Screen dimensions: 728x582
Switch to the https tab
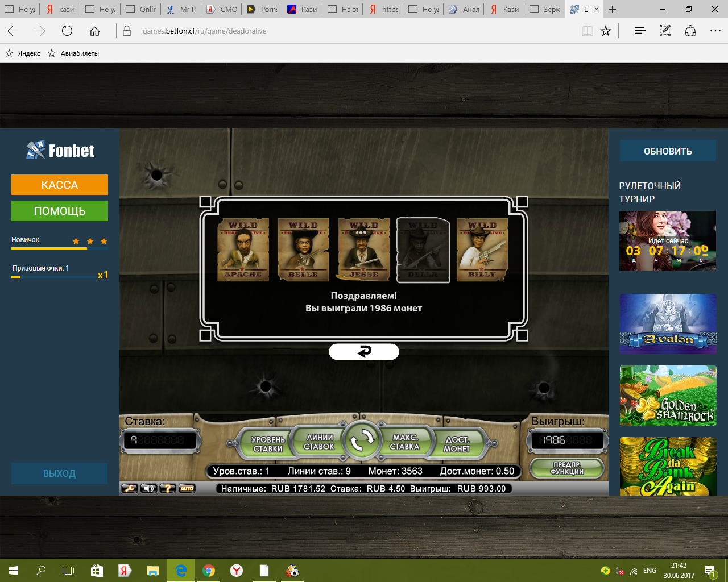[x=383, y=9]
